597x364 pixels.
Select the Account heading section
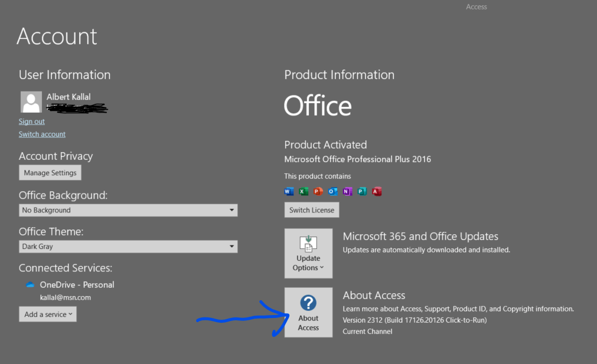click(x=56, y=37)
